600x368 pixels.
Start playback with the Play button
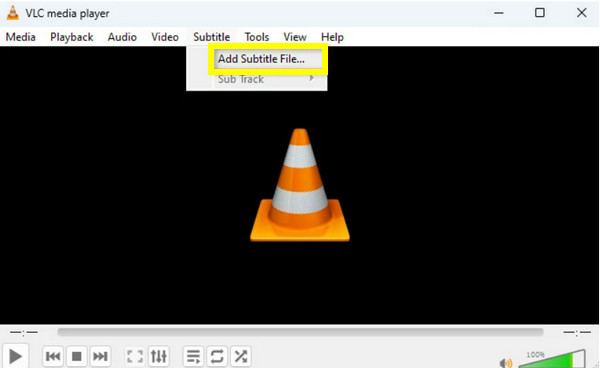[15, 356]
